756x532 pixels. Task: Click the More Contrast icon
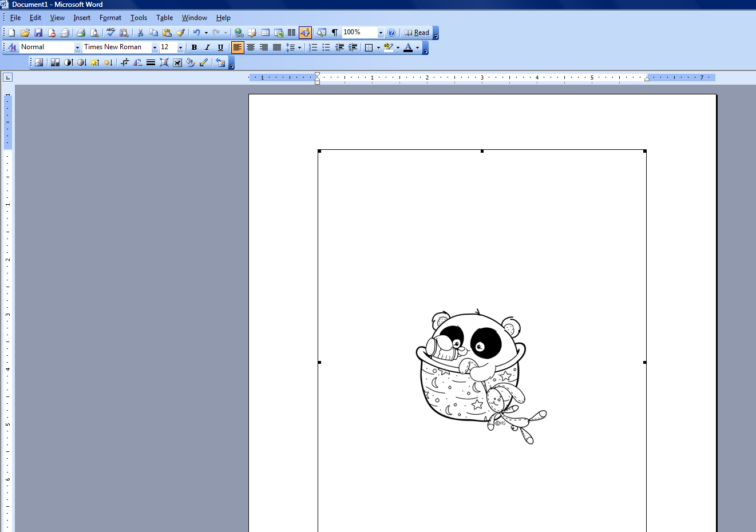(x=68, y=62)
